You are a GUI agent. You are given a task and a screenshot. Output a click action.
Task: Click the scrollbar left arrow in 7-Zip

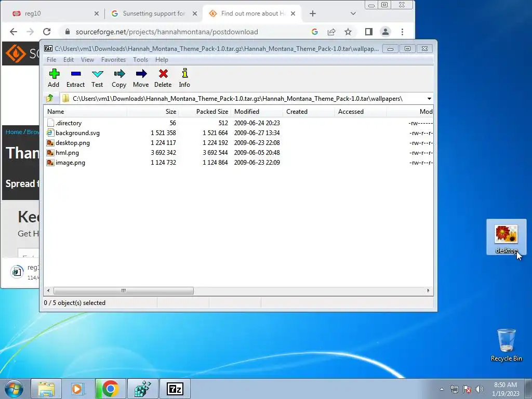48,291
